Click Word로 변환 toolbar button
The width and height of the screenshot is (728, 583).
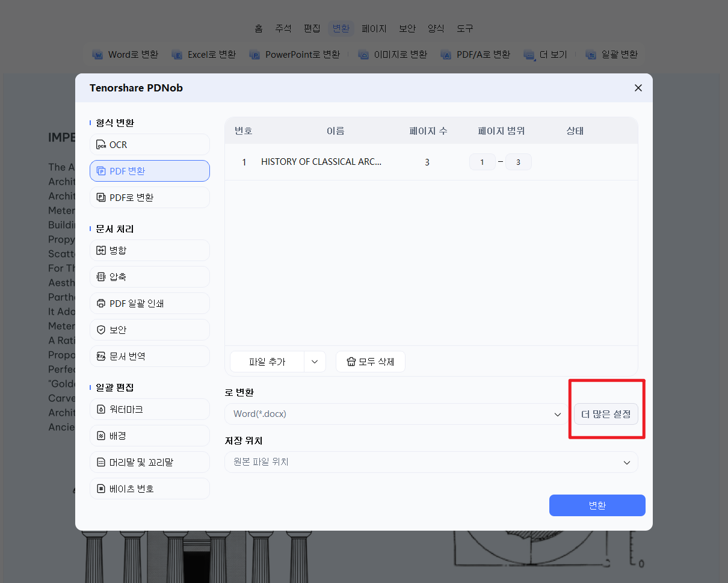click(125, 55)
